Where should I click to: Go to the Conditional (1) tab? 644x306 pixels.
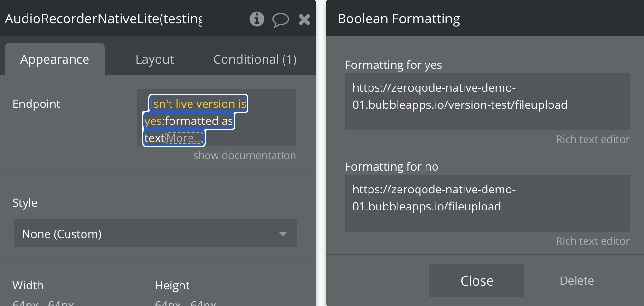[255, 59]
